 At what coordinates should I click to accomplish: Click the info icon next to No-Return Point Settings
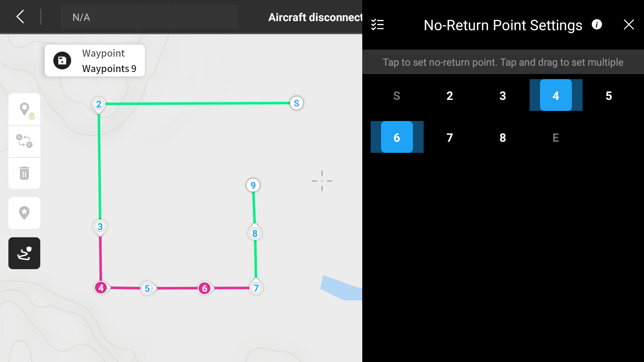[x=597, y=24]
